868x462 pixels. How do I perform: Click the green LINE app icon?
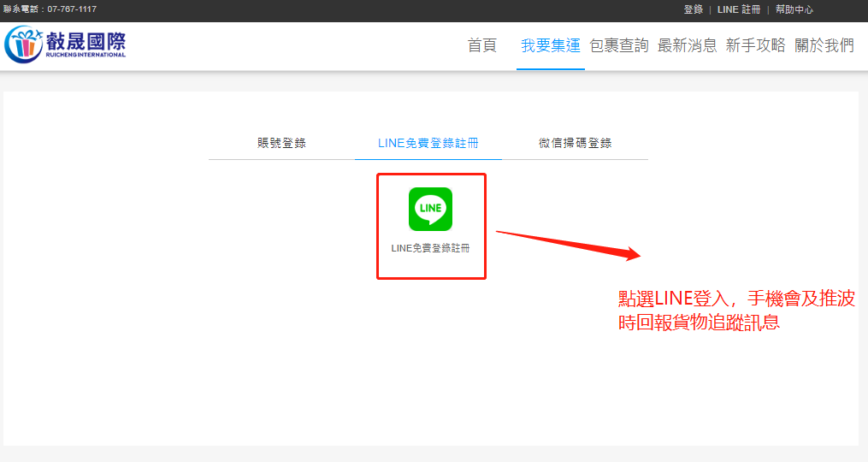(430, 209)
